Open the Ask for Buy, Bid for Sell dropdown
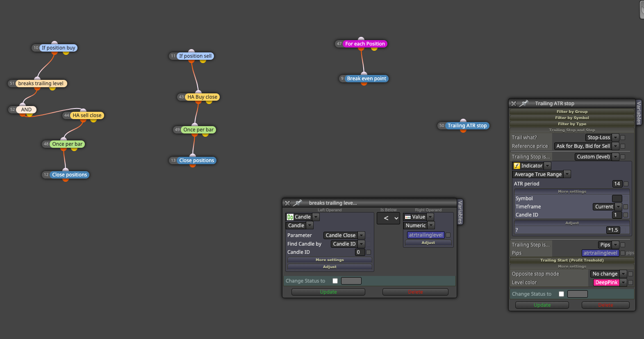Screen dimensions: 644x339 tap(586, 146)
